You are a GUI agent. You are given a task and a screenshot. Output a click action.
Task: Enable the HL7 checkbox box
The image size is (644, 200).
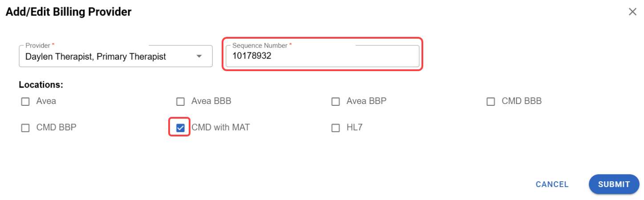pyautogui.click(x=336, y=128)
